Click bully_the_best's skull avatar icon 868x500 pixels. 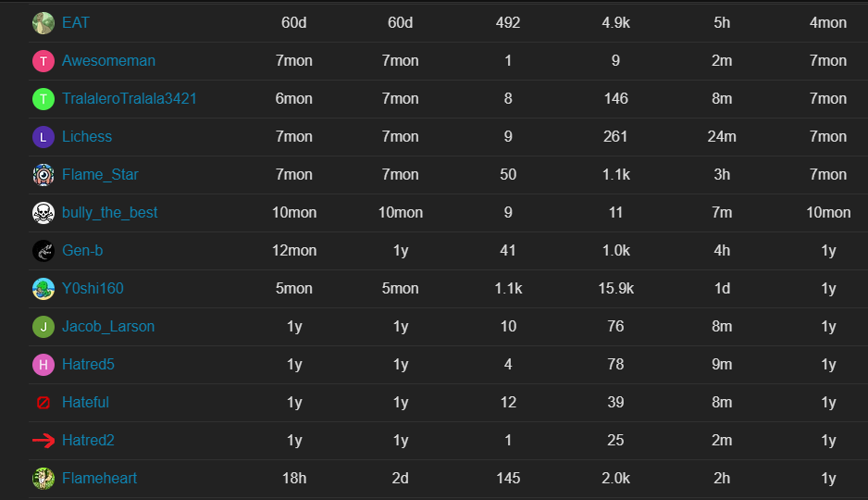pyautogui.click(x=43, y=213)
